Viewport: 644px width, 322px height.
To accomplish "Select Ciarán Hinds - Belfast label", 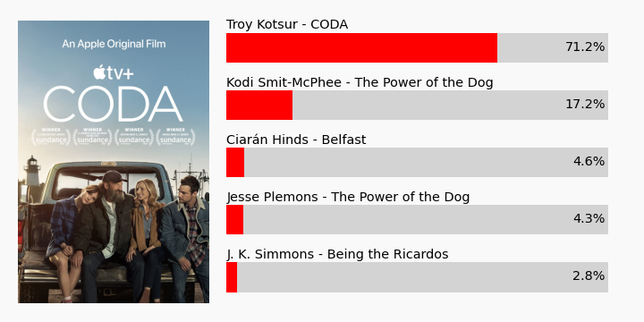I will (x=296, y=140).
